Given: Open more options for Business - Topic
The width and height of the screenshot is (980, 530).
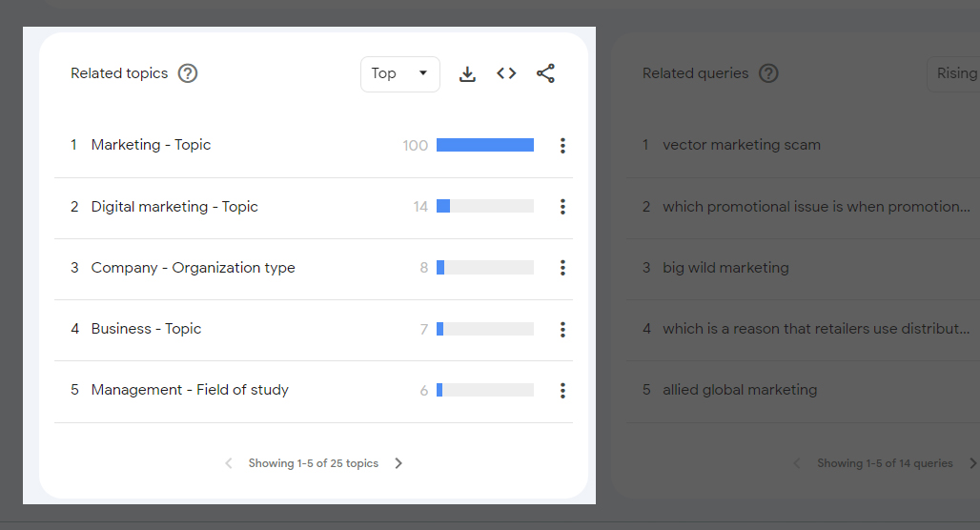Looking at the screenshot, I should (562, 330).
